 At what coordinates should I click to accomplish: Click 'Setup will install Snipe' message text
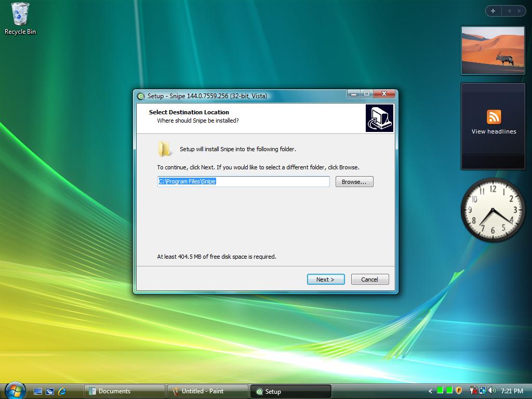coord(238,149)
